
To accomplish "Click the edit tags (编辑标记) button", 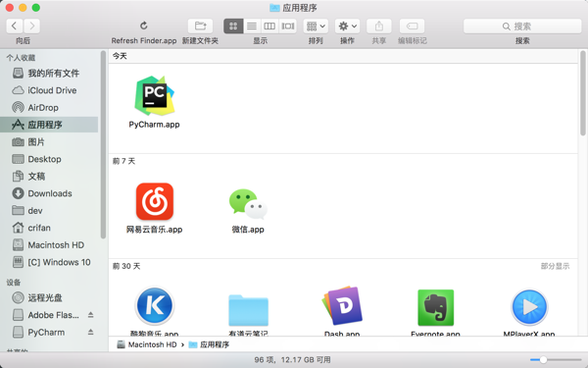I will (x=413, y=26).
